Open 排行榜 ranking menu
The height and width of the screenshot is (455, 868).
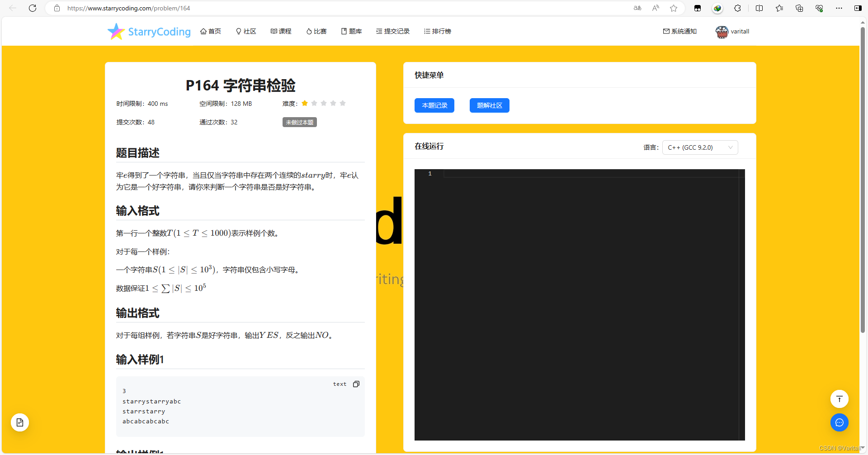pos(438,31)
